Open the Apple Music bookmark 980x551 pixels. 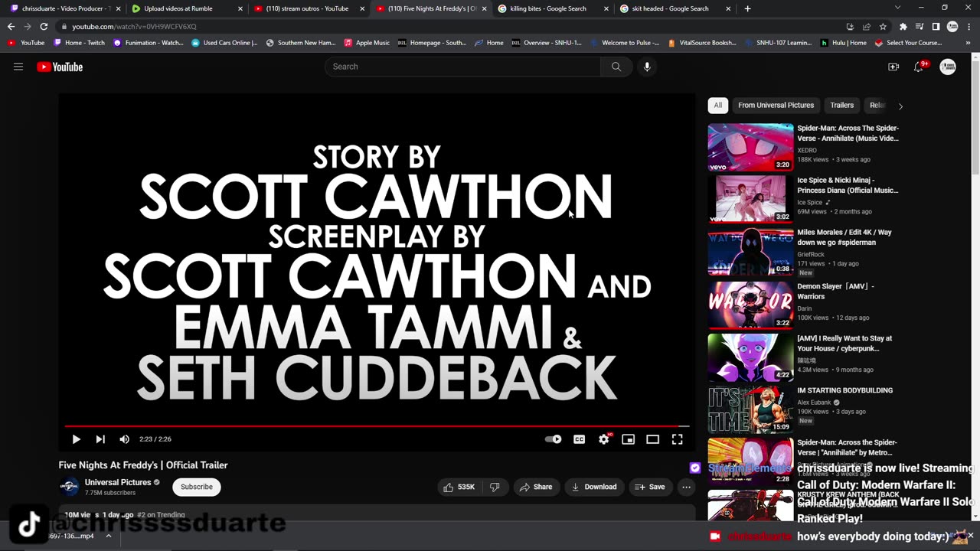pyautogui.click(x=367, y=43)
